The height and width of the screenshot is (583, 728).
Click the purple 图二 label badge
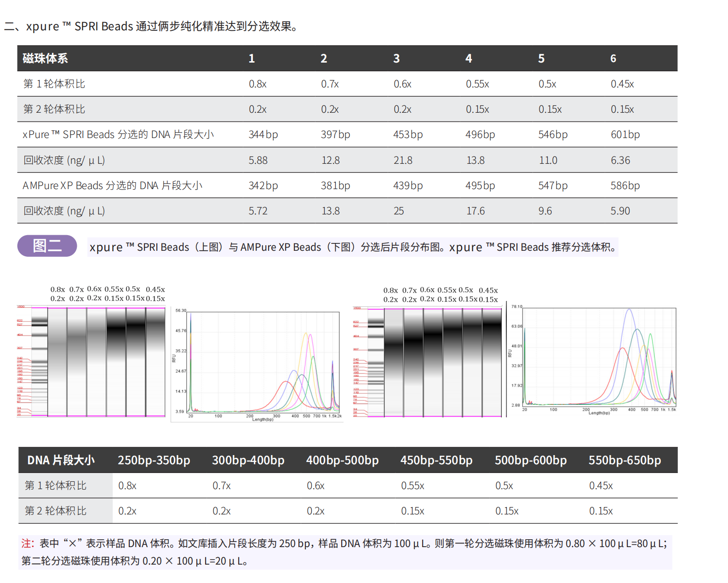tap(47, 246)
